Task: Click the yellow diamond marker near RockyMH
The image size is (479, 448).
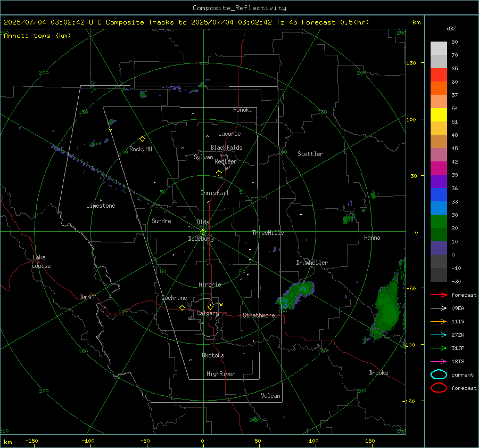Action: [142, 139]
